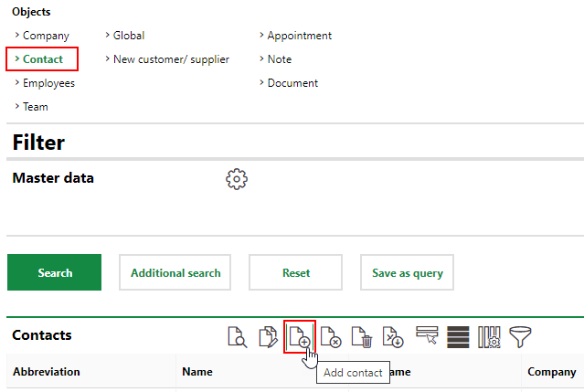Sort by the Abbreviation column header
The width and height of the screenshot is (584, 392).
click(x=47, y=372)
